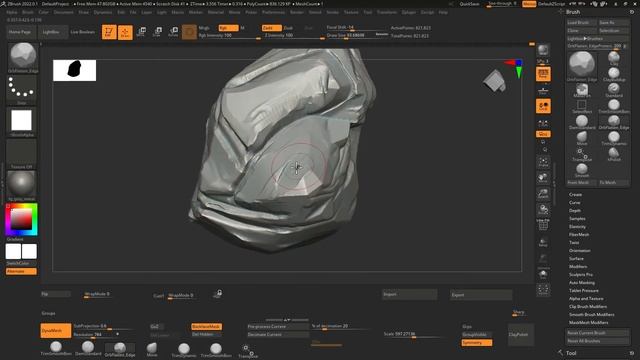Viewport: 640px width, 360px height.
Task: Click the Decimate Current button
Action: (x=278, y=335)
